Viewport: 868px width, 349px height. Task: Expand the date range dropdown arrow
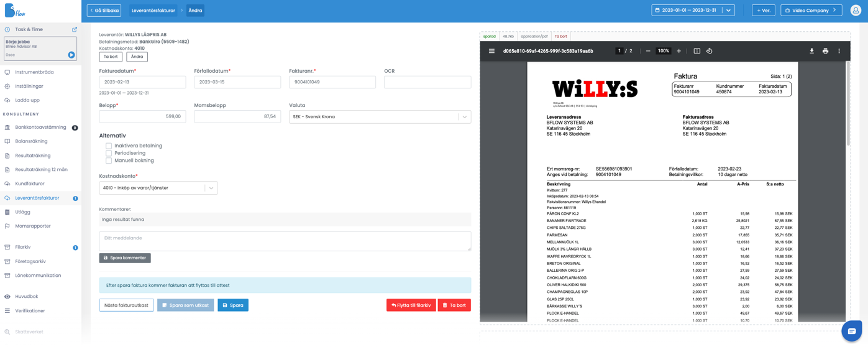click(x=729, y=11)
